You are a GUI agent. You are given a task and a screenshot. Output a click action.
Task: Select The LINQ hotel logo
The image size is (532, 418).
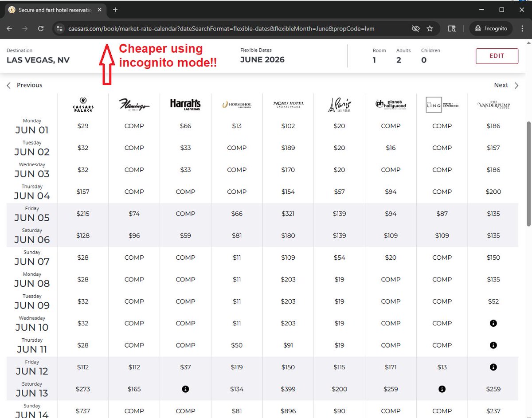pos(442,105)
